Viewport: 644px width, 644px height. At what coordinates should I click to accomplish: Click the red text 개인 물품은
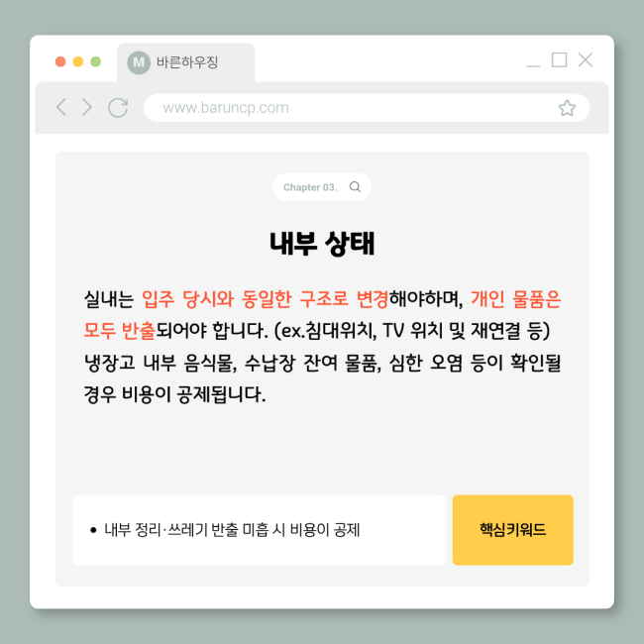(515, 299)
